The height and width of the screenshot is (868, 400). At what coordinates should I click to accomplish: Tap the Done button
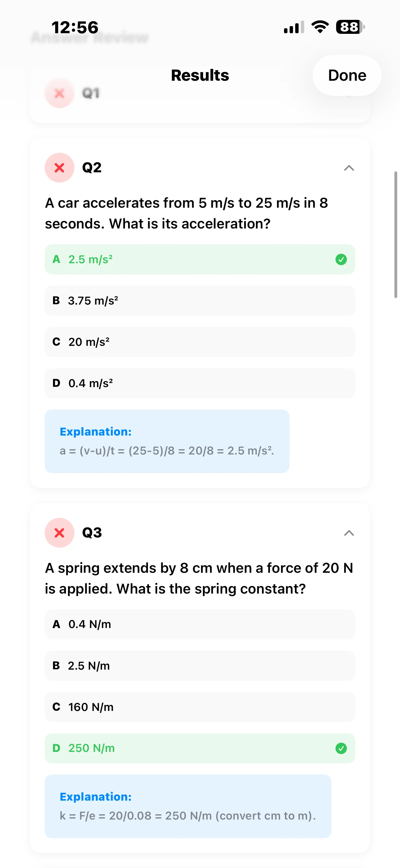click(x=347, y=75)
